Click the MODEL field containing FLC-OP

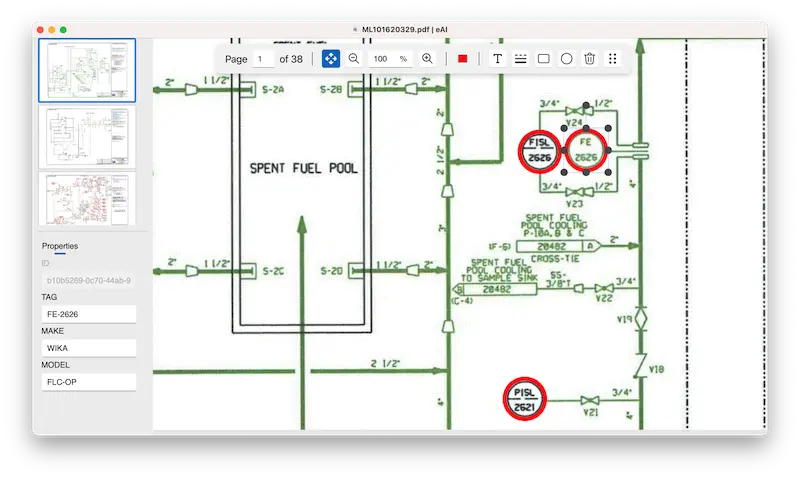[x=88, y=382]
